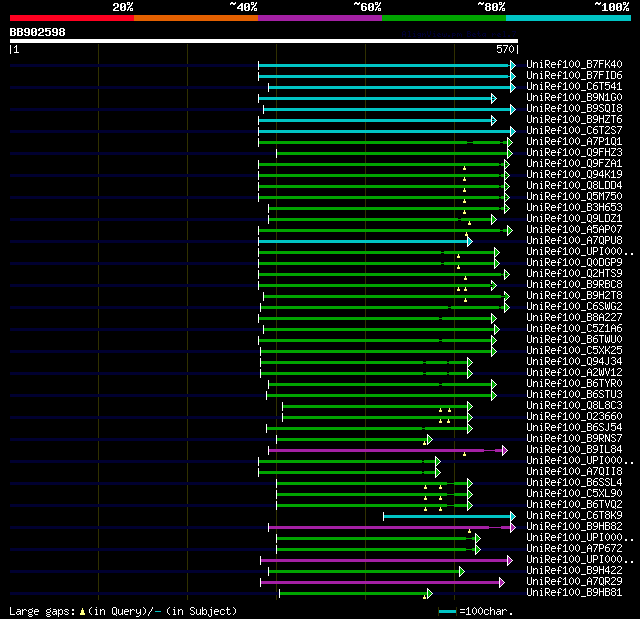Select the UniRef100_B9H2T8 label

[574, 296]
